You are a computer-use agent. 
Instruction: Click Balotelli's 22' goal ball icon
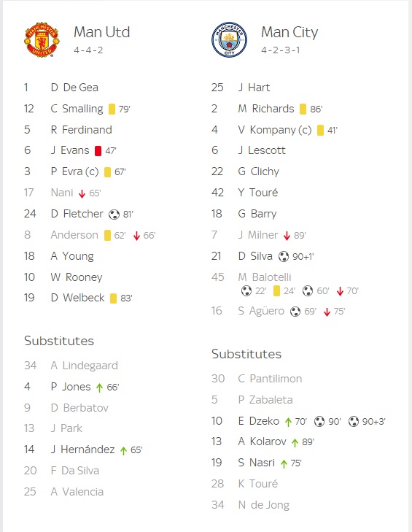click(246, 290)
